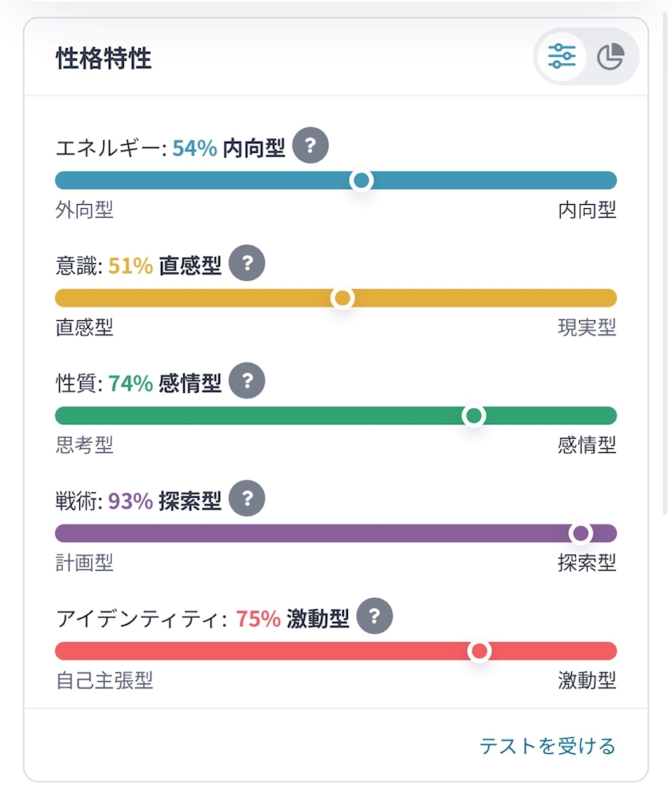Select the 計画型 label under purple bar
This screenshot has width=672, height=786.
(x=84, y=563)
